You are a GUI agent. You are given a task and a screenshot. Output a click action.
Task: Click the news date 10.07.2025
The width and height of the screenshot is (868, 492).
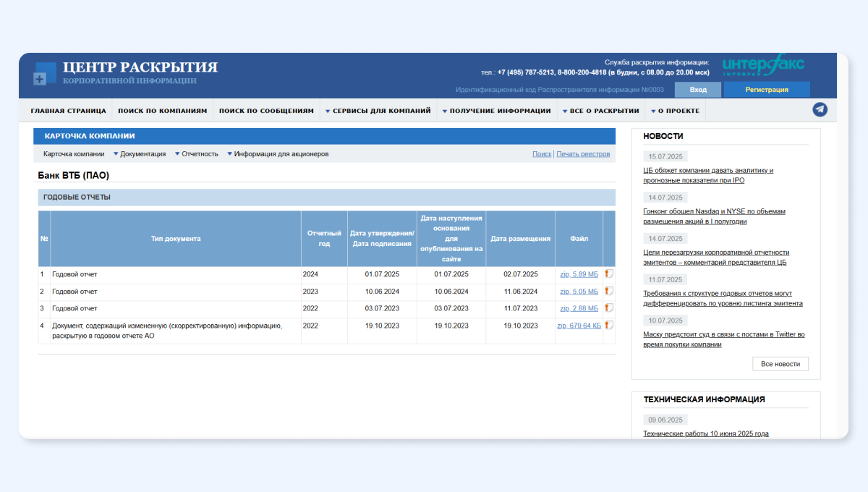(665, 321)
